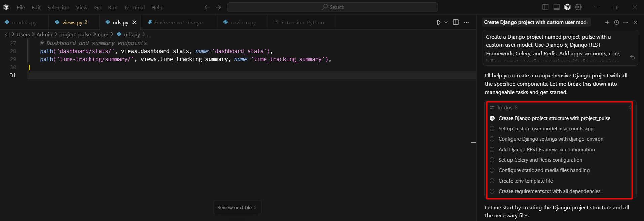Go back with the left arrow
644x221 pixels.
tap(207, 7)
